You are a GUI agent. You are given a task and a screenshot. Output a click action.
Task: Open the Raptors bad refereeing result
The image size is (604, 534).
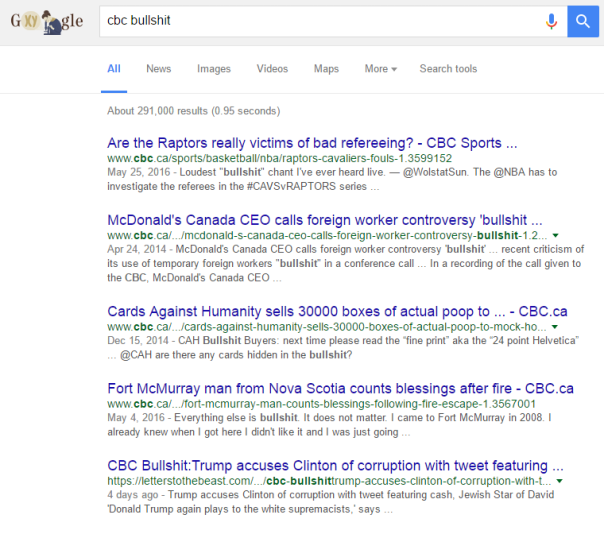pyautogui.click(x=312, y=143)
